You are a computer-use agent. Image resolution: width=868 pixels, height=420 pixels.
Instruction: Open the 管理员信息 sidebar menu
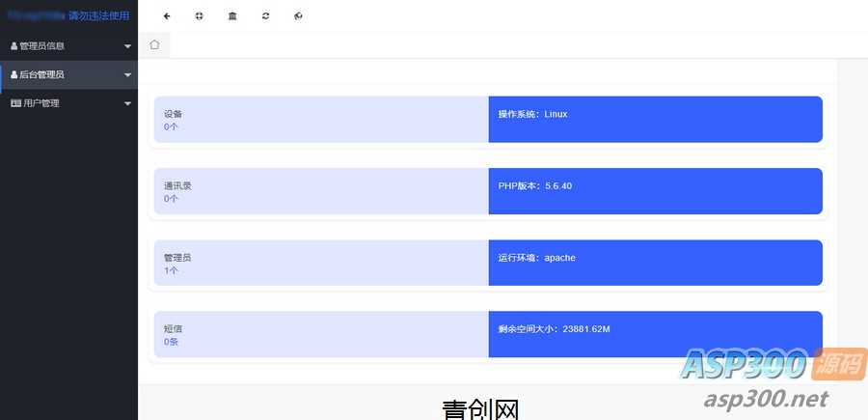tap(68, 46)
